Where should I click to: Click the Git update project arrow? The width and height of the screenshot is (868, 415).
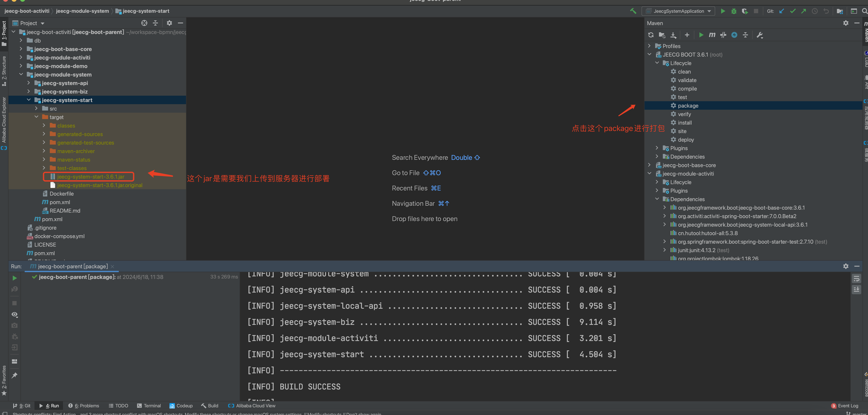pyautogui.click(x=782, y=11)
